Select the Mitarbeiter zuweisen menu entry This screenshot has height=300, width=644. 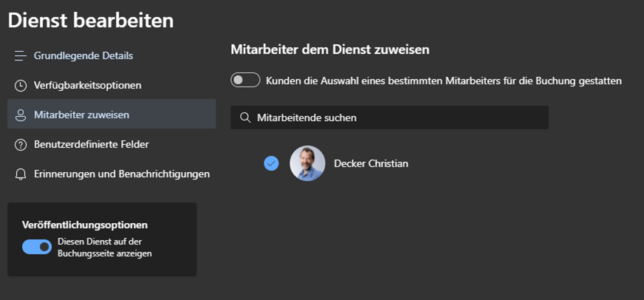point(112,114)
